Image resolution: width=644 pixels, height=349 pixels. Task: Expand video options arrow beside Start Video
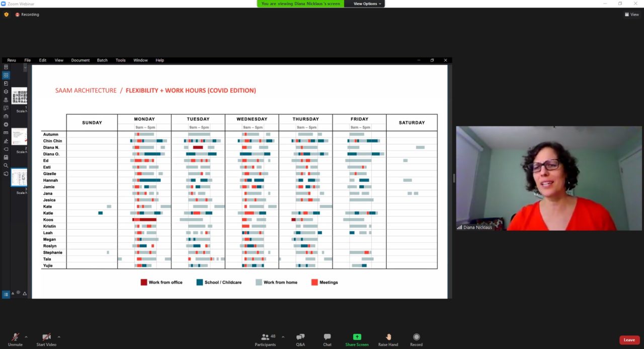59,337
